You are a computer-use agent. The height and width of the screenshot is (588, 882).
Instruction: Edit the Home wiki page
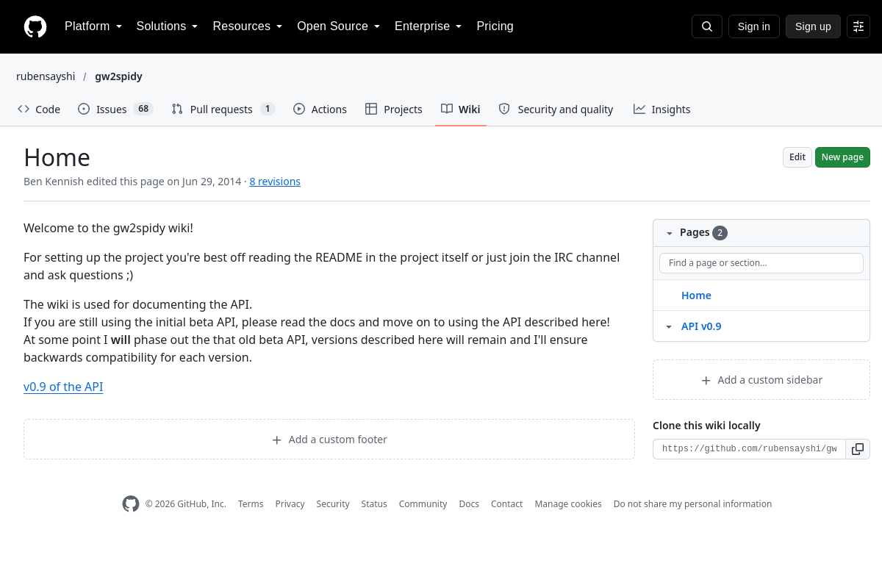[x=797, y=157]
